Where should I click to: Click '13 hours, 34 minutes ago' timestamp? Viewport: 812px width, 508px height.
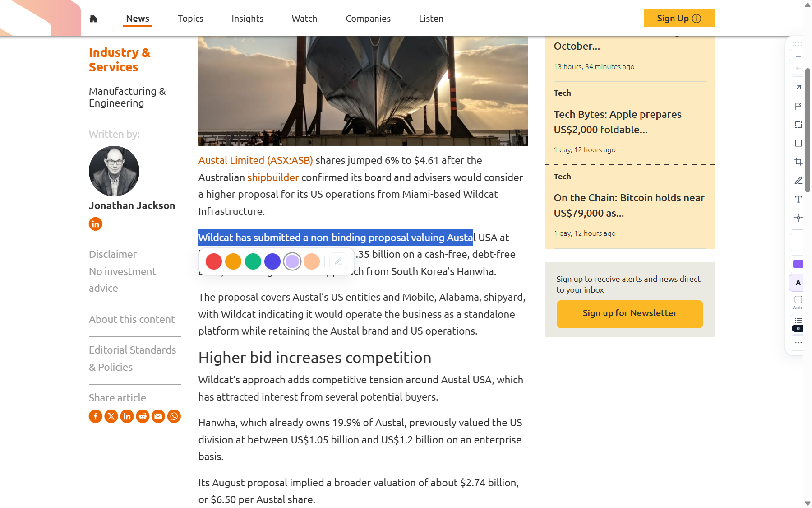[x=594, y=67]
